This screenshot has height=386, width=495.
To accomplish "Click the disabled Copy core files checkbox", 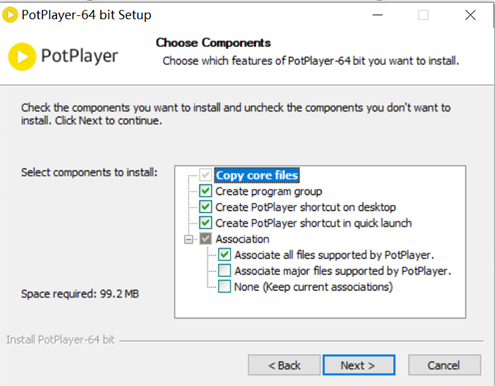I will 205,175.
